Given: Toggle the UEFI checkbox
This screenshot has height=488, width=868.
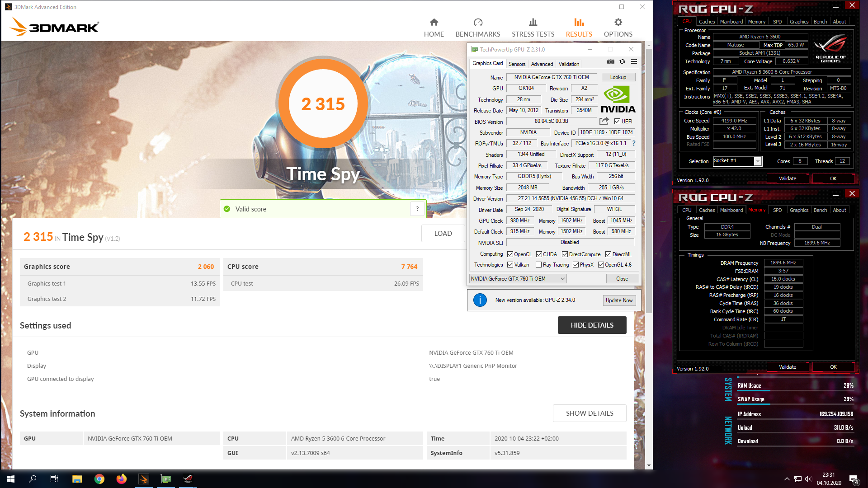Looking at the screenshot, I should pos(617,121).
